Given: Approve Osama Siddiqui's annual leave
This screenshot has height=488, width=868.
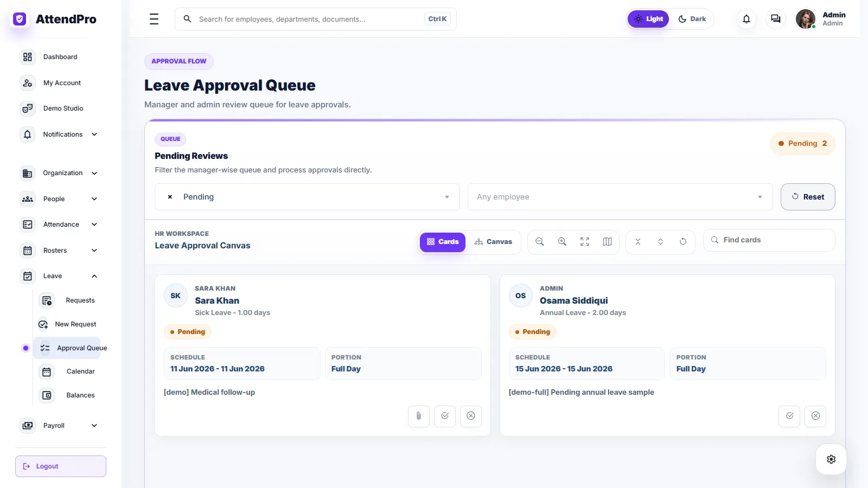Looking at the screenshot, I should click(x=789, y=416).
